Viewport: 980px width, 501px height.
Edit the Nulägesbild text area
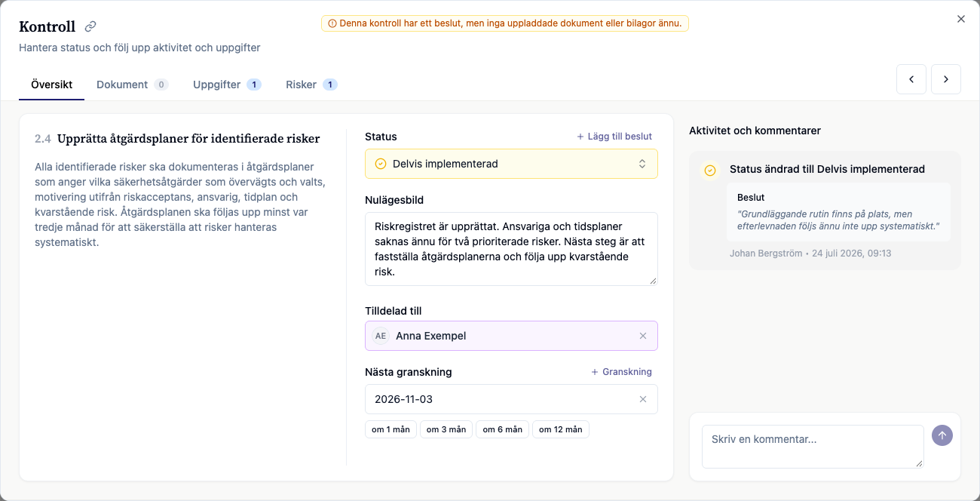[x=511, y=249]
